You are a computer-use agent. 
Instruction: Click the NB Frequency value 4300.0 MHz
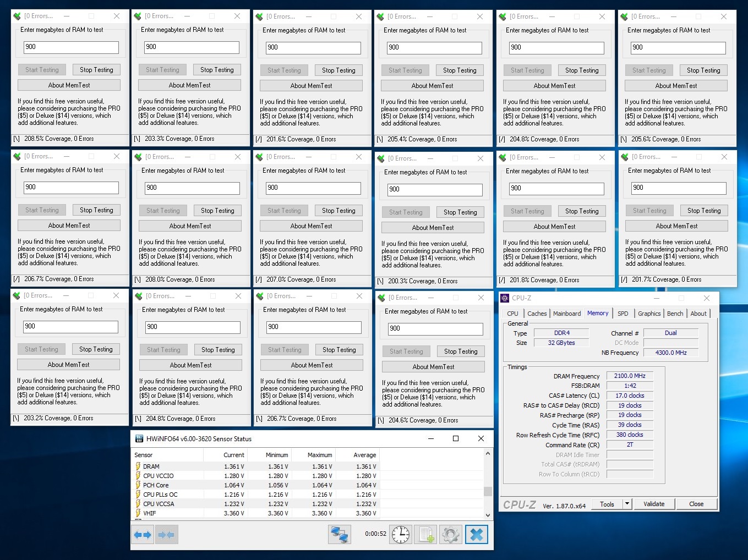671,353
